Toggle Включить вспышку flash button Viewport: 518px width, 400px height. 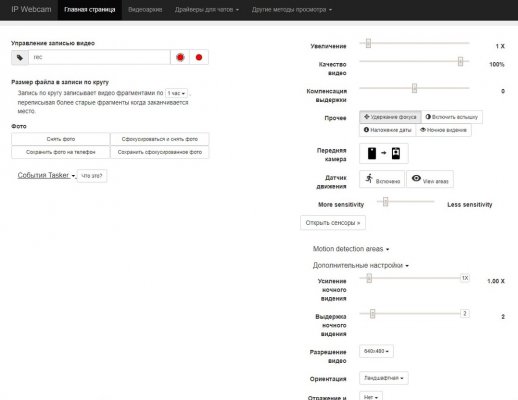452,117
